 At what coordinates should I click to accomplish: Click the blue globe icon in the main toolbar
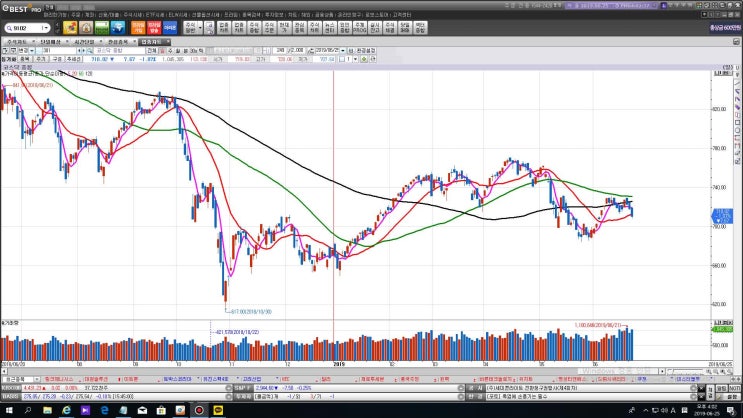[x=118, y=27]
